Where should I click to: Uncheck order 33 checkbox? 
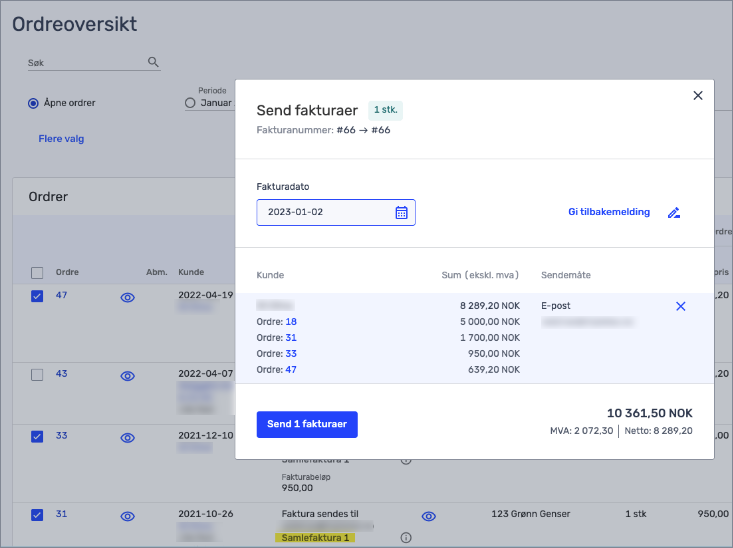[x=37, y=436]
